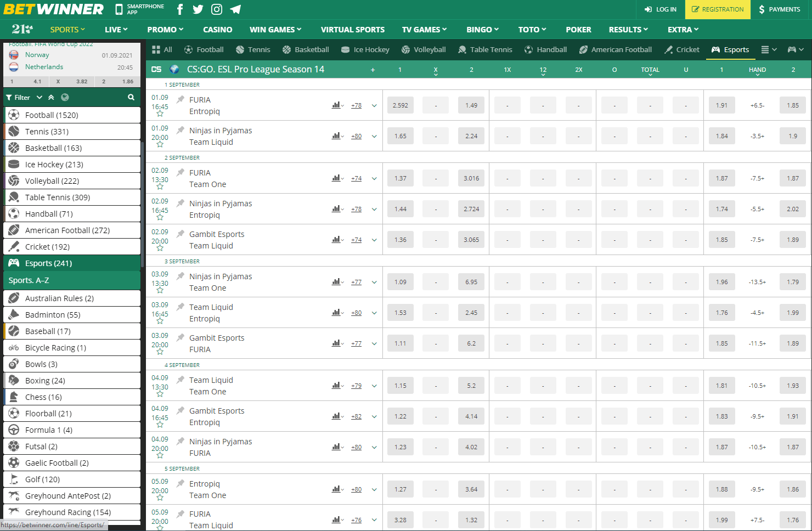Image resolution: width=812 pixels, height=531 pixels.
Task: Star the Gambit Esports vs FURIA match
Action: click(160, 352)
